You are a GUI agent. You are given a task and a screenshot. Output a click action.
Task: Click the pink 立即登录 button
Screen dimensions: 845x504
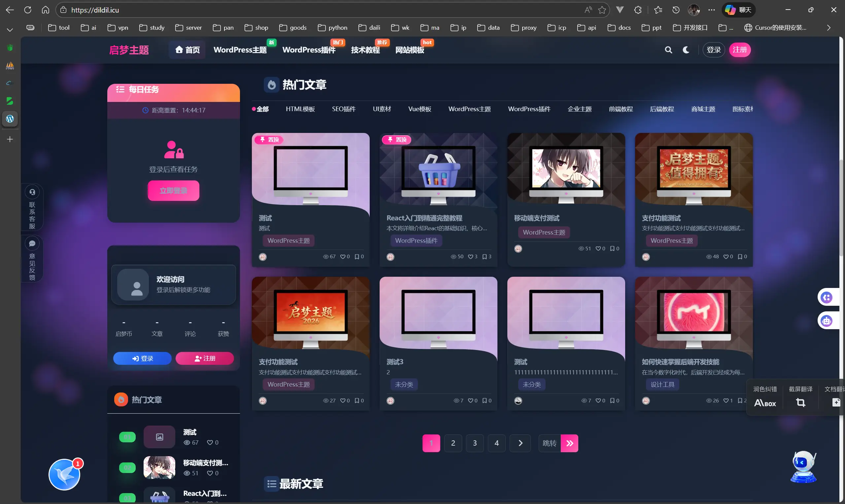(173, 191)
